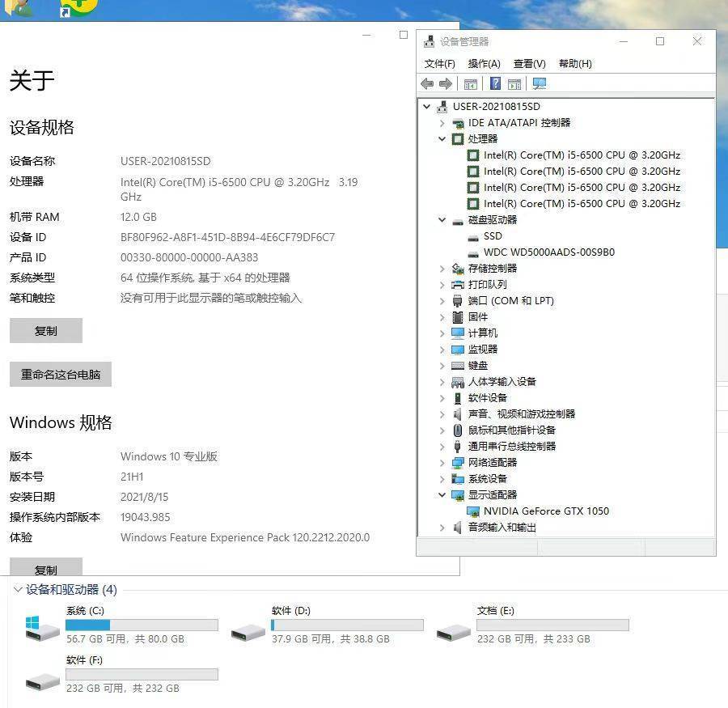Expand the 监视器 node
Image resolution: width=728 pixels, height=708 pixels.
tap(442, 350)
